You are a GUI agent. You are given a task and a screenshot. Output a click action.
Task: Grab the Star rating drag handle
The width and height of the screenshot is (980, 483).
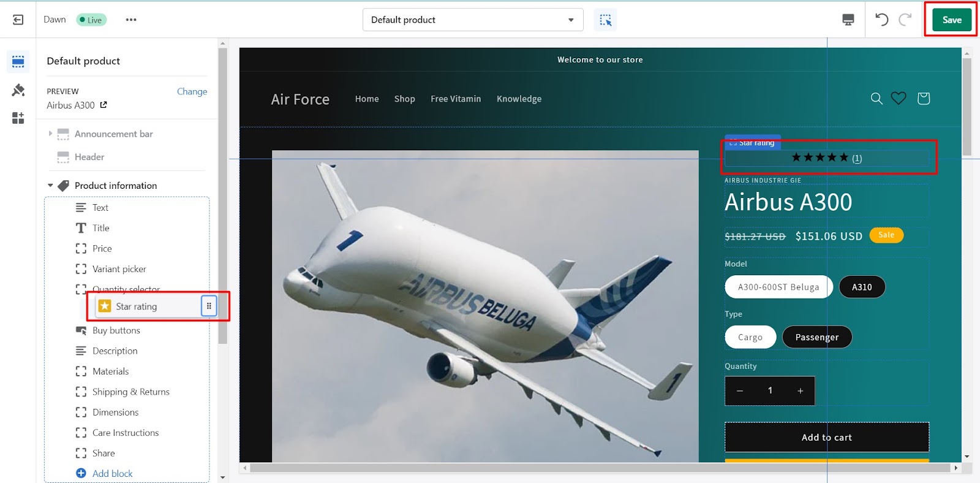tap(209, 306)
